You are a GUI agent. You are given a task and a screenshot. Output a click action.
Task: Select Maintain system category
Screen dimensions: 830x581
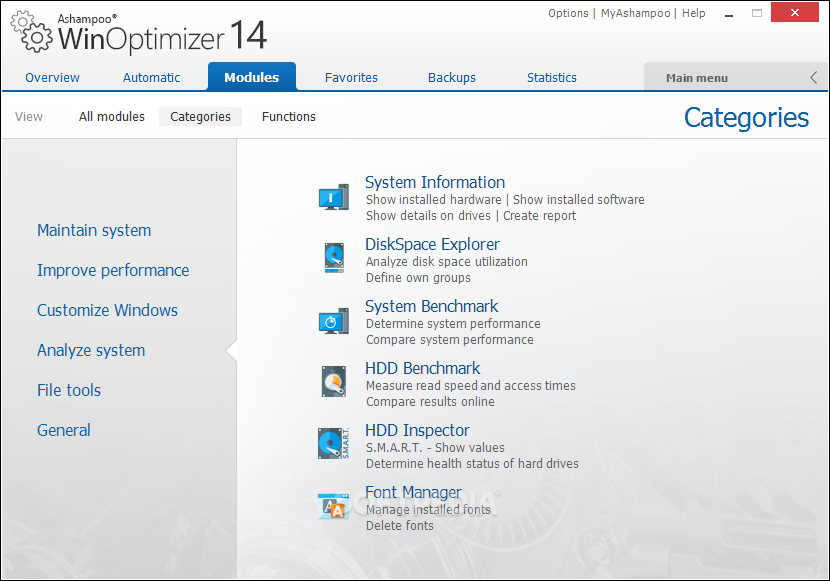(94, 230)
